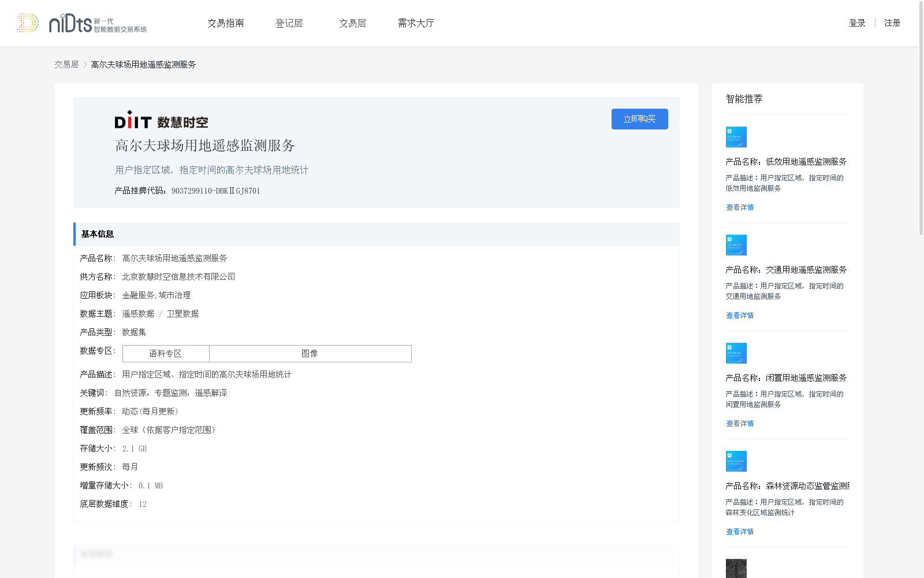Go to 交易层 in the breadcrumb
The height and width of the screenshot is (578, 924).
(66, 65)
